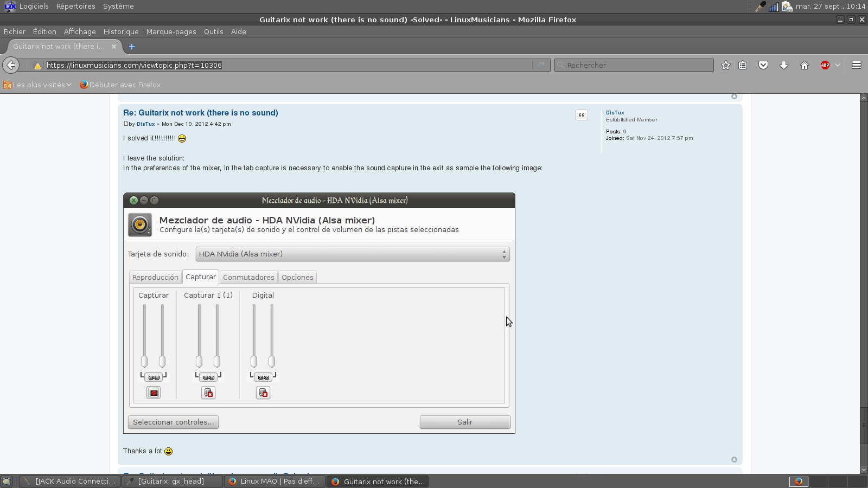Click the network signal tray icon

click(x=774, y=7)
